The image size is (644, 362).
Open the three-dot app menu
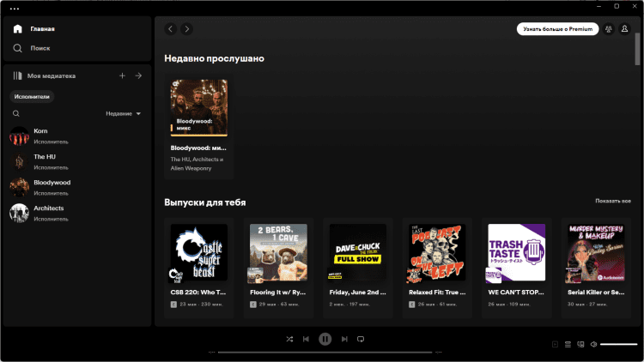(15, 9)
